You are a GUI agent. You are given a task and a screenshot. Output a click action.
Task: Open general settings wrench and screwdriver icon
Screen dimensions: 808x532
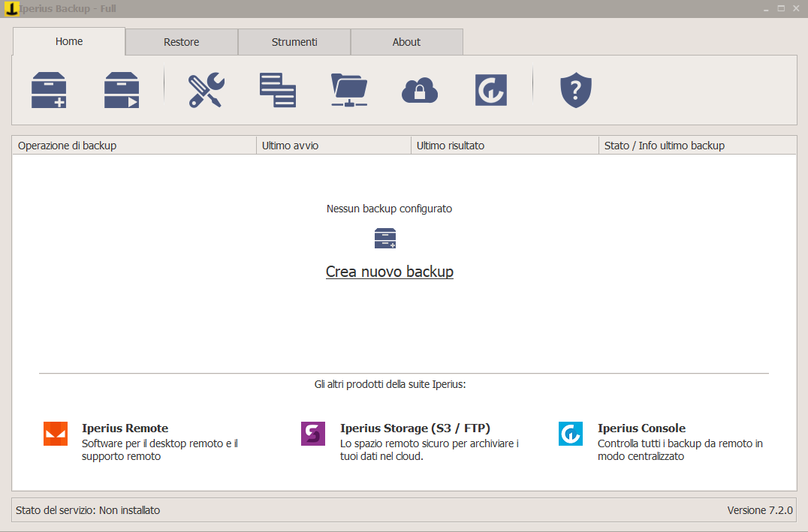pos(206,90)
